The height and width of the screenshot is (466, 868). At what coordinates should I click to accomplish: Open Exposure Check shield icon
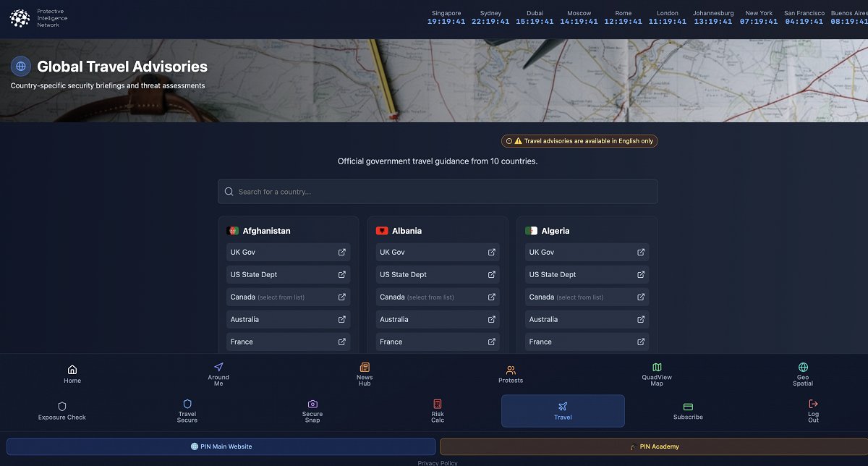[62, 406]
